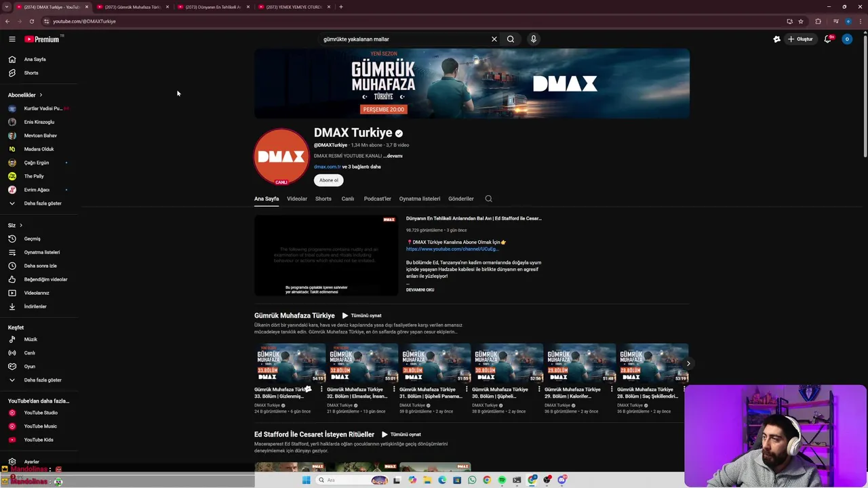Open options menu for 31. Bölüm video
This screenshot has width=868, height=488.
click(467, 390)
